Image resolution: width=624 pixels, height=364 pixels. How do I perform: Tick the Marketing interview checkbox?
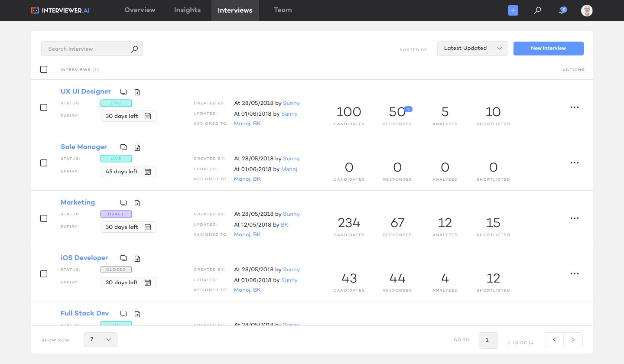(44, 218)
